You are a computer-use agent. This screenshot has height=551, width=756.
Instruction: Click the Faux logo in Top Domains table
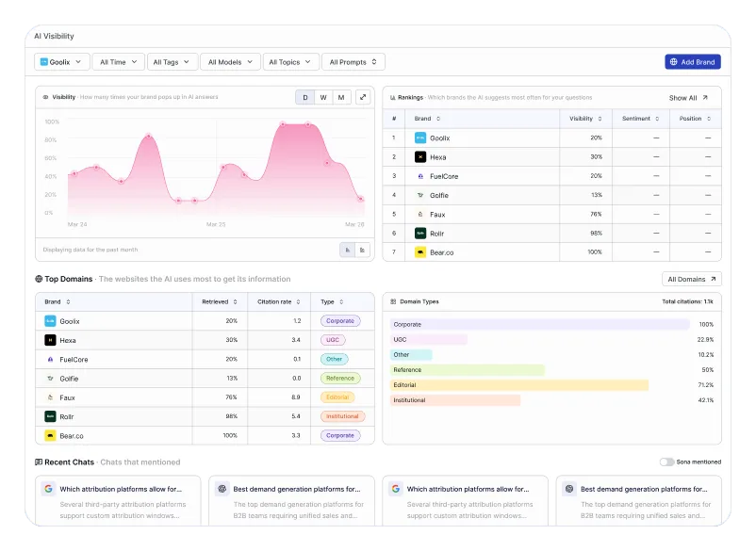[50, 397]
